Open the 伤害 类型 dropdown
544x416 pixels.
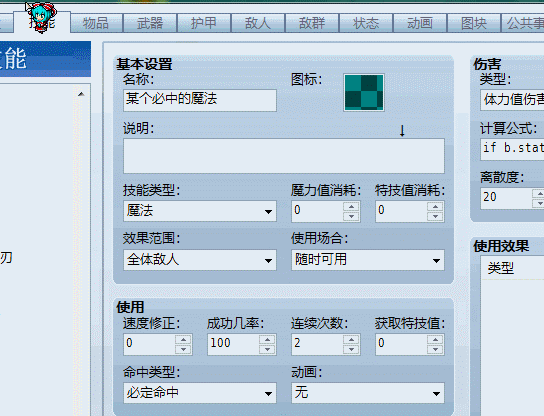pyautogui.click(x=512, y=100)
